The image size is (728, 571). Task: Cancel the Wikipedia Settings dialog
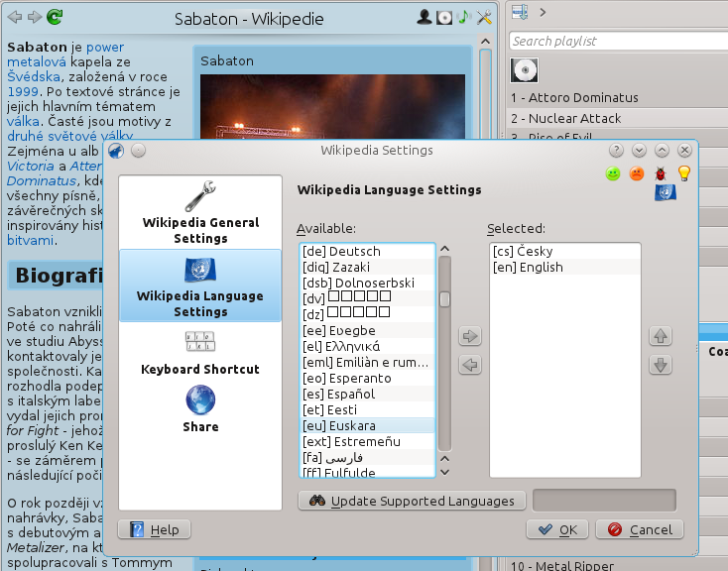[x=640, y=529]
